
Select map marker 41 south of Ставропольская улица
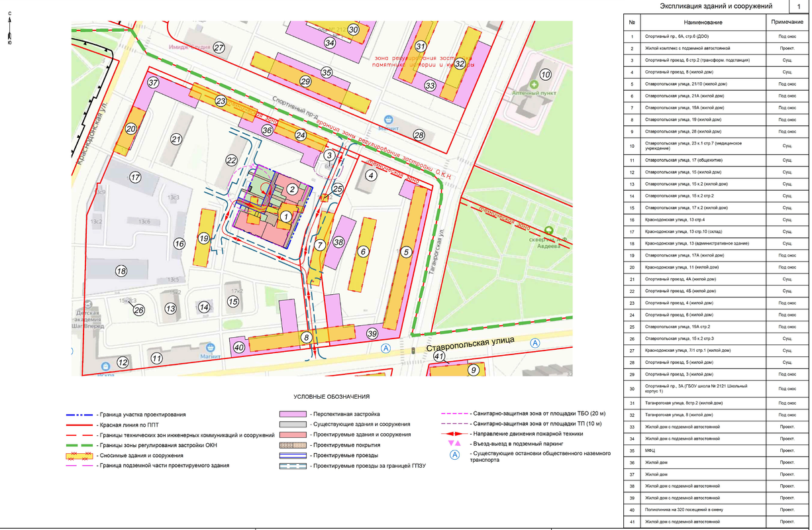(x=438, y=357)
